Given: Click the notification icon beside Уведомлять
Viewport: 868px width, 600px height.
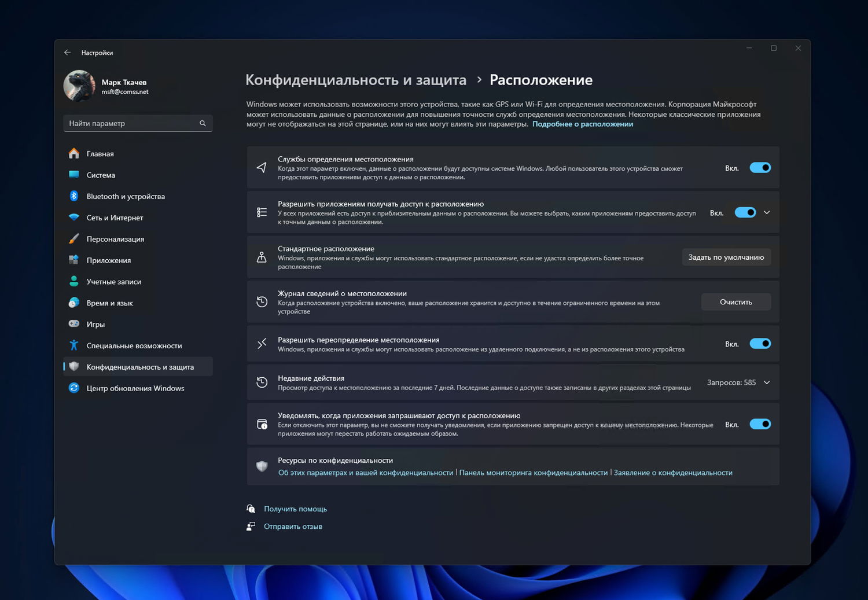Looking at the screenshot, I should (x=262, y=424).
